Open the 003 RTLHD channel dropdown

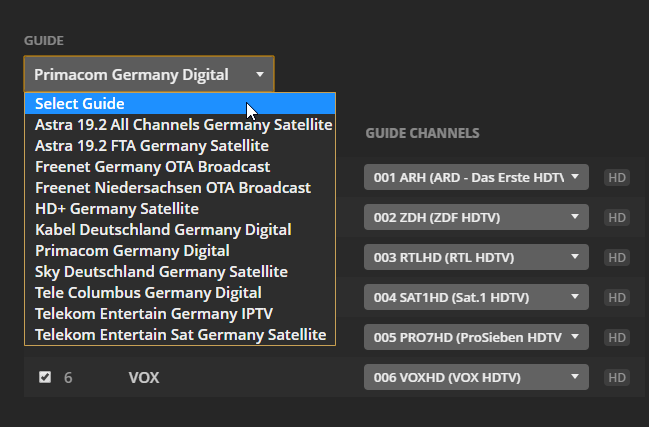click(x=476, y=257)
